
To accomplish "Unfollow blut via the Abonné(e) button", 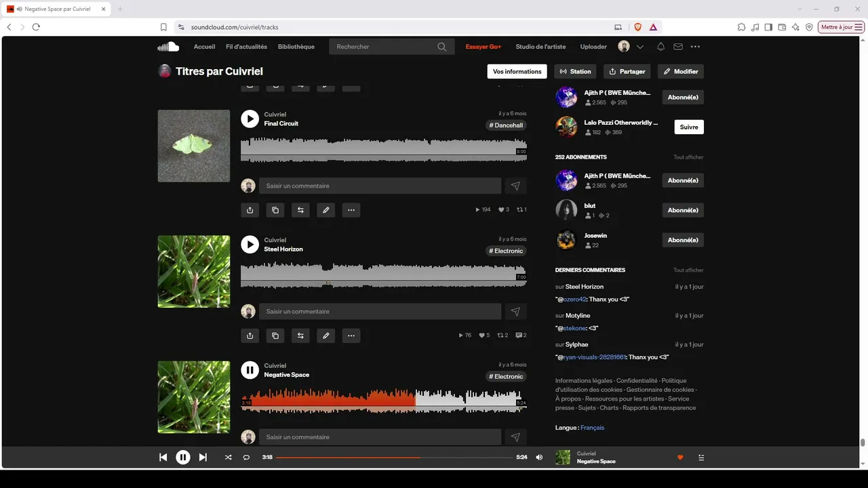I will point(683,210).
